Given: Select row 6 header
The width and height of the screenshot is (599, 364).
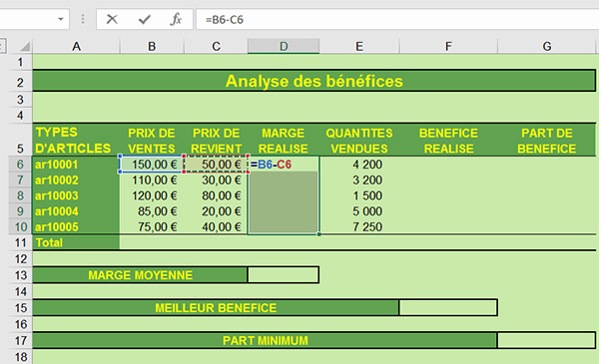Looking at the screenshot, I should click(x=20, y=165).
